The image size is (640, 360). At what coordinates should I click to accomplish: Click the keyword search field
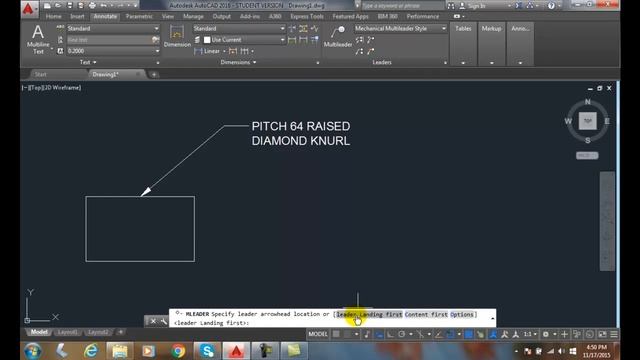[403, 6]
